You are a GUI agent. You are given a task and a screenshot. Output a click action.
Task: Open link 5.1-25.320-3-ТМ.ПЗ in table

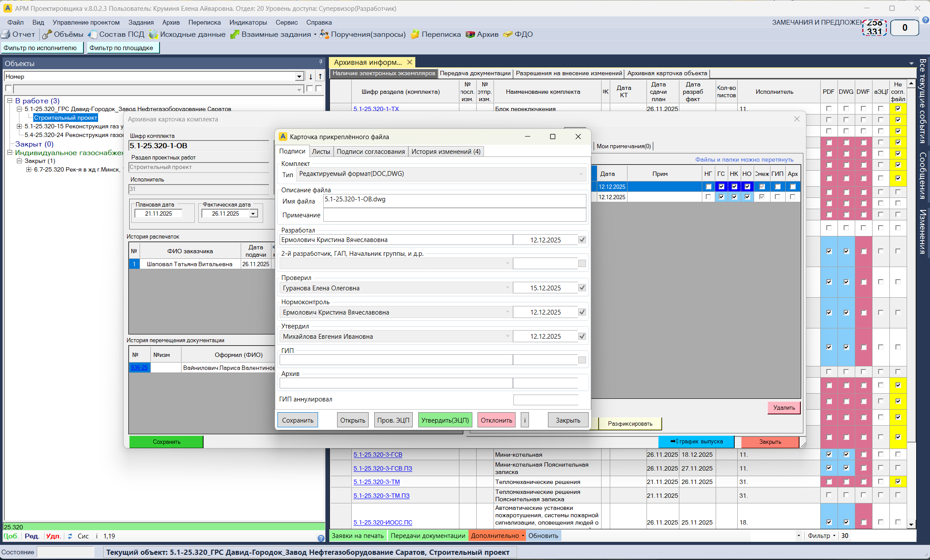[x=381, y=496]
